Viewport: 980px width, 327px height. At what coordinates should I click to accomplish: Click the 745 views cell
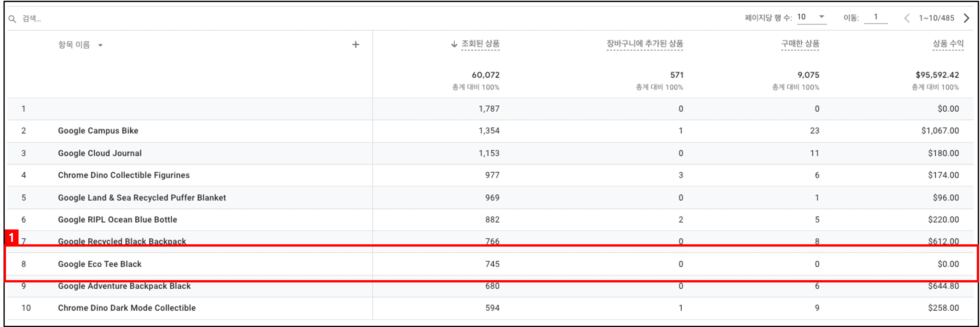click(492, 264)
